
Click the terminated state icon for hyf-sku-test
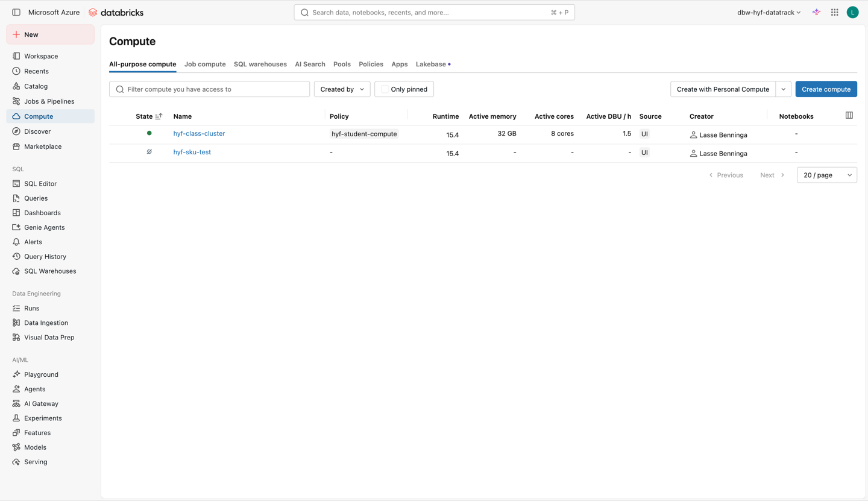(149, 152)
